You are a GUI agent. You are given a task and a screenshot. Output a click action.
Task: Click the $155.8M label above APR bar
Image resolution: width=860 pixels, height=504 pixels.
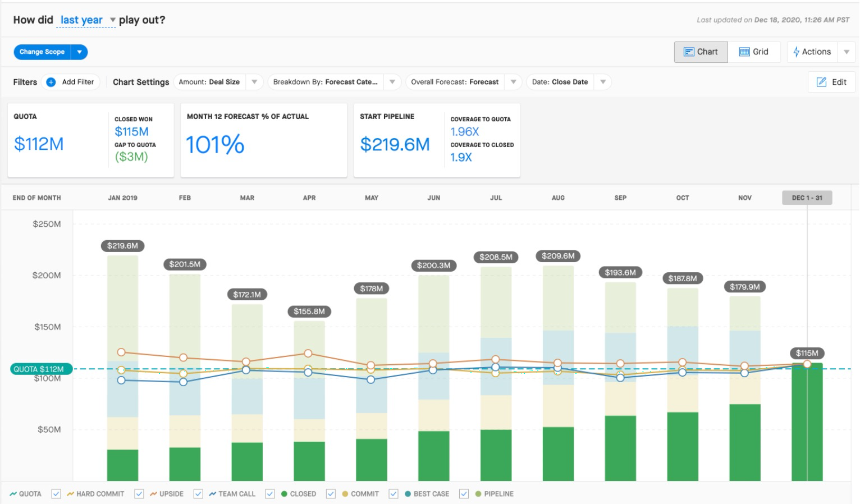pyautogui.click(x=309, y=311)
